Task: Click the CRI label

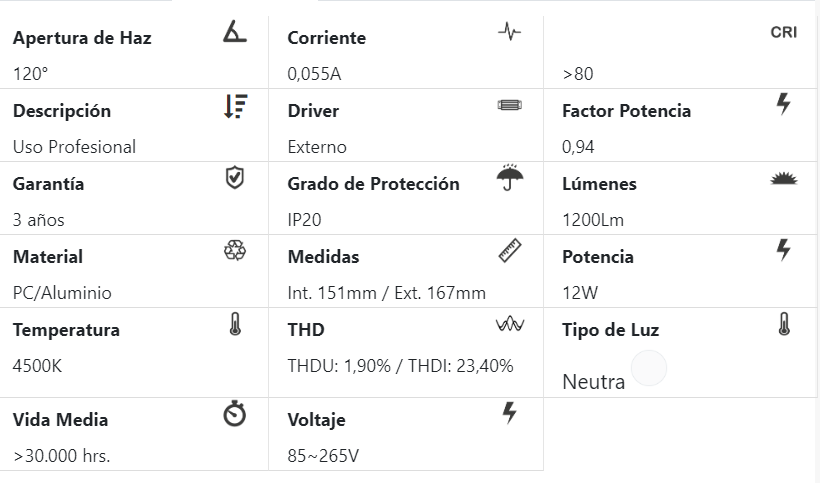Action: [x=784, y=33]
